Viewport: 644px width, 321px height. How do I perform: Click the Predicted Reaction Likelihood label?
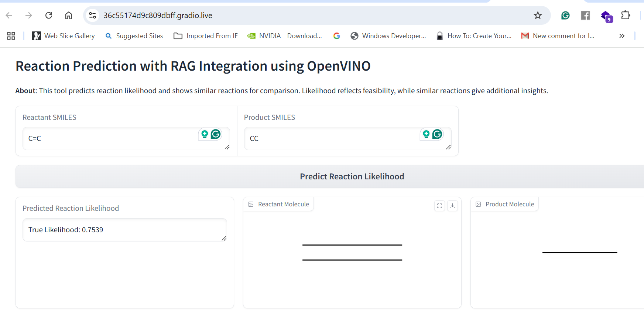[71, 208]
